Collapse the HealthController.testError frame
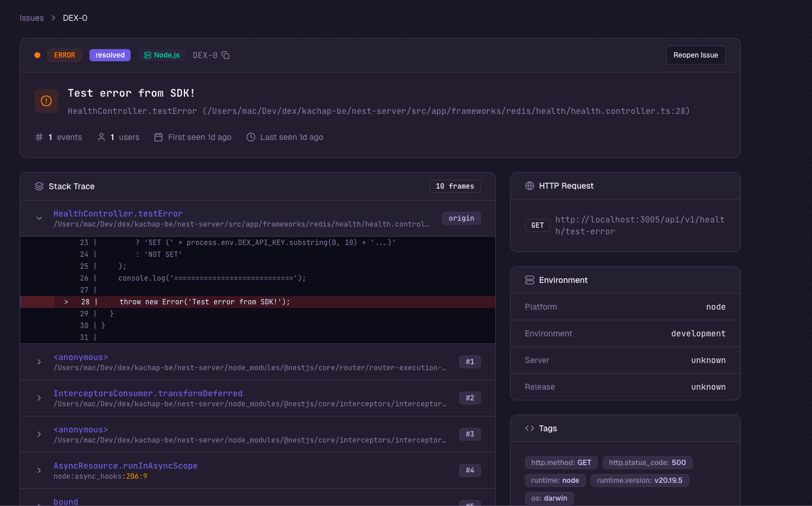The height and width of the screenshot is (506, 812). (x=39, y=218)
